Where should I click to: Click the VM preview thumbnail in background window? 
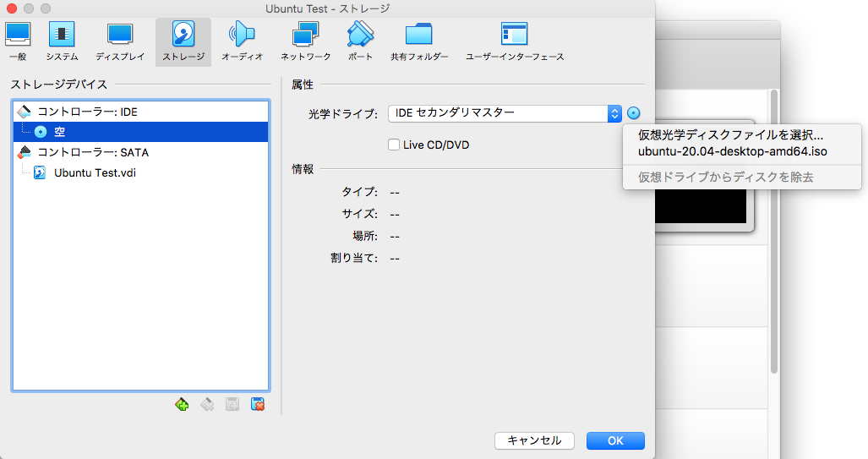click(x=701, y=206)
